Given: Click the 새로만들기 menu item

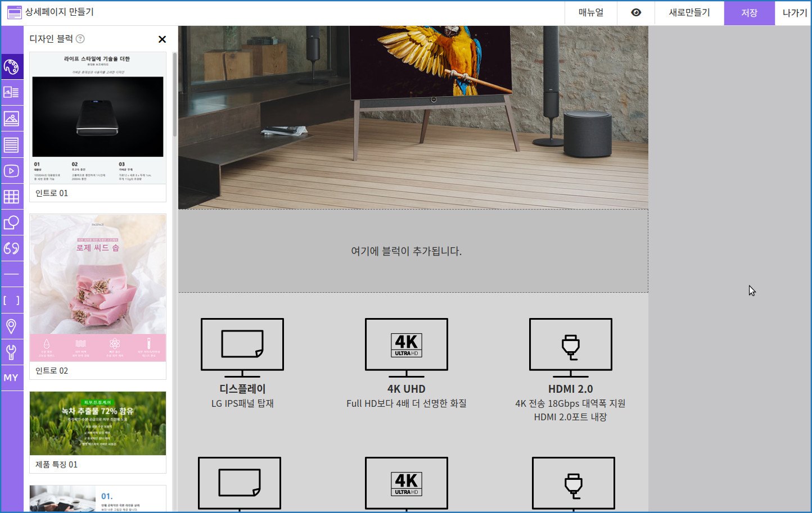Looking at the screenshot, I should tap(689, 12).
